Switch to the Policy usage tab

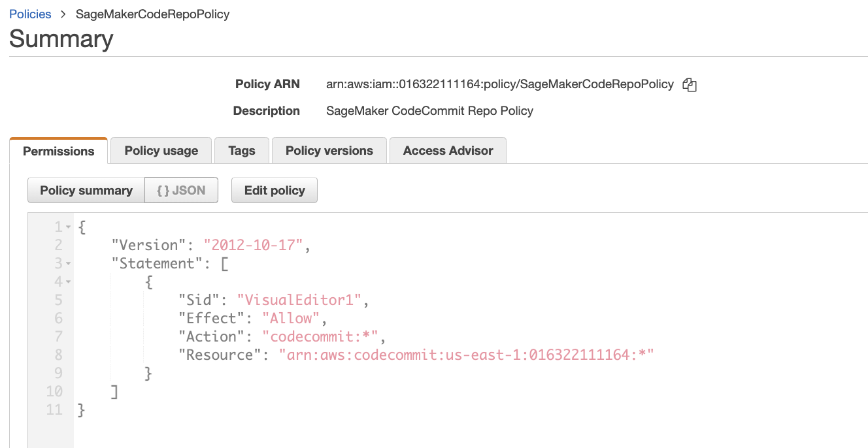[x=161, y=150]
